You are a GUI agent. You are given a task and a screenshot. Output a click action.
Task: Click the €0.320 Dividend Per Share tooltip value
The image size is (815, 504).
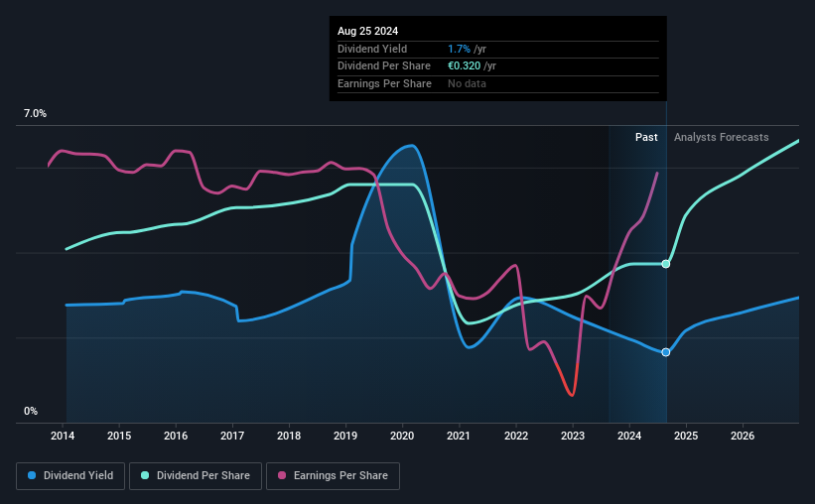point(465,66)
